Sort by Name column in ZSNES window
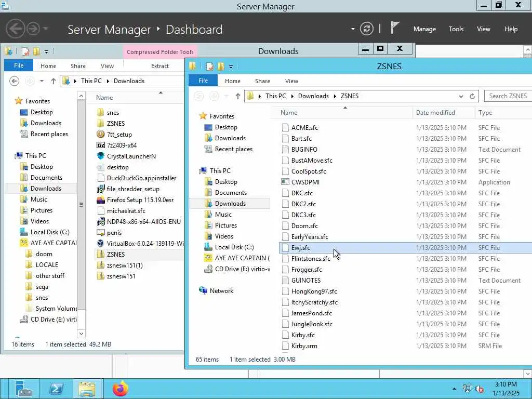 tap(289, 113)
